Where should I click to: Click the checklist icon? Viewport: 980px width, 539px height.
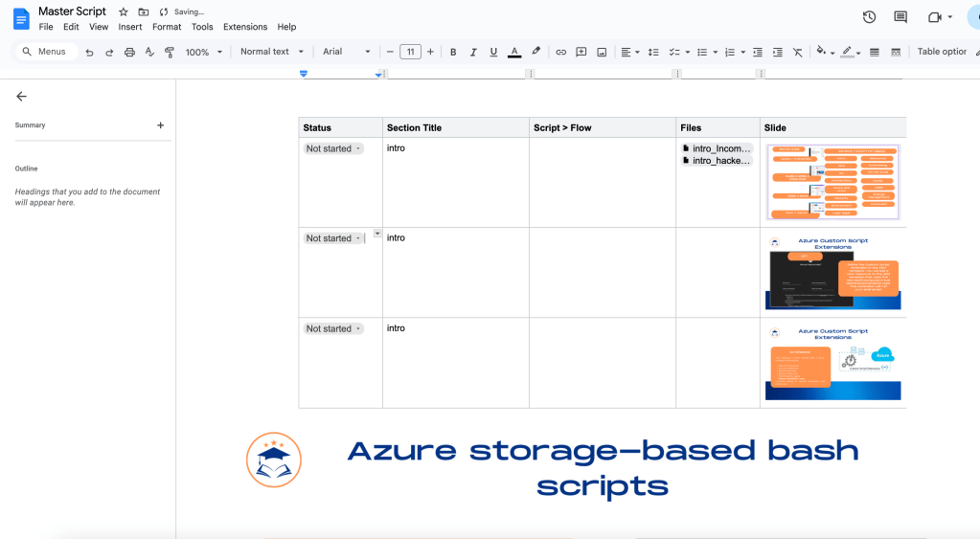(673, 53)
